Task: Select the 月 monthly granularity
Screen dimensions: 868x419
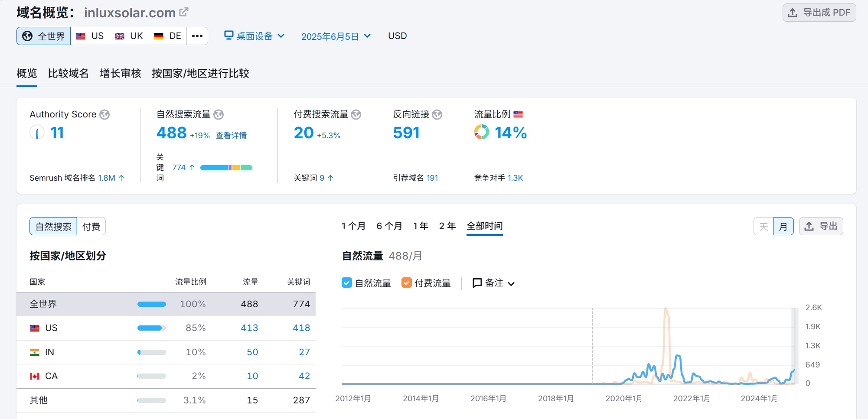Action: pyautogui.click(x=783, y=226)
